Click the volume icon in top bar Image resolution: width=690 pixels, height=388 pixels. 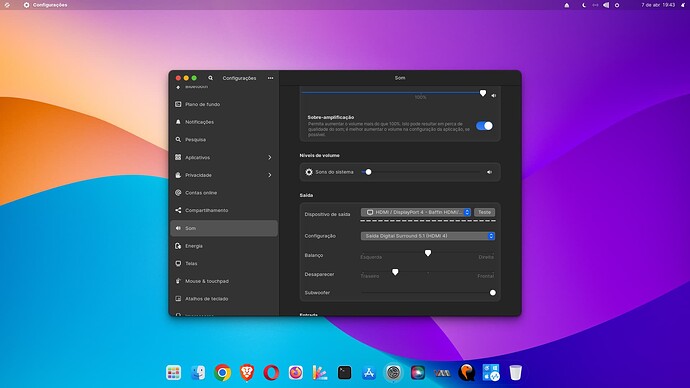[x=606, y=5]
